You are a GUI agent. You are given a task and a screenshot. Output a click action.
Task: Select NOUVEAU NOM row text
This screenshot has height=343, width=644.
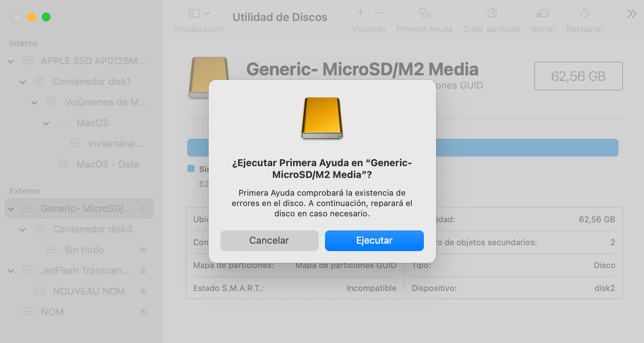click(x=89, y=291)
